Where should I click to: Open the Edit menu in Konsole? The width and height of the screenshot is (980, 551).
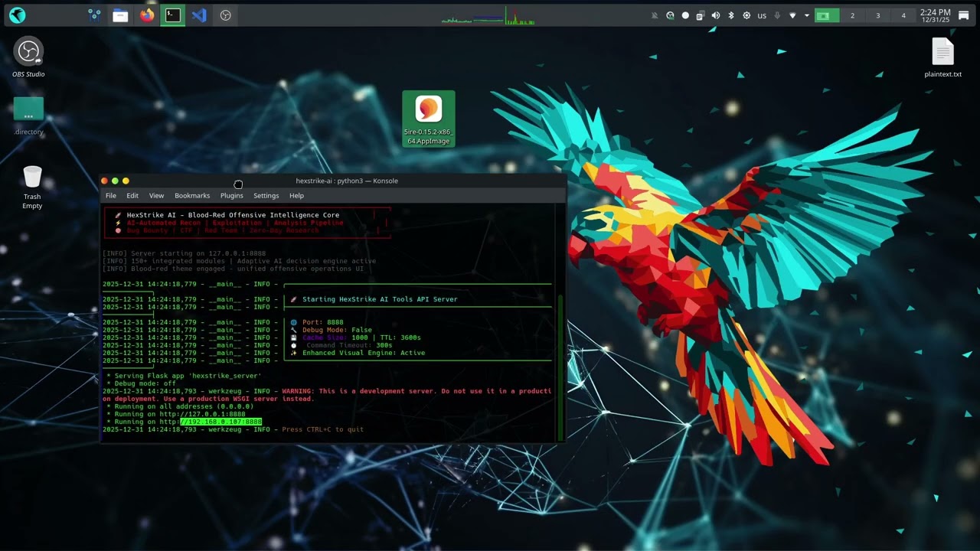(132, 196)
